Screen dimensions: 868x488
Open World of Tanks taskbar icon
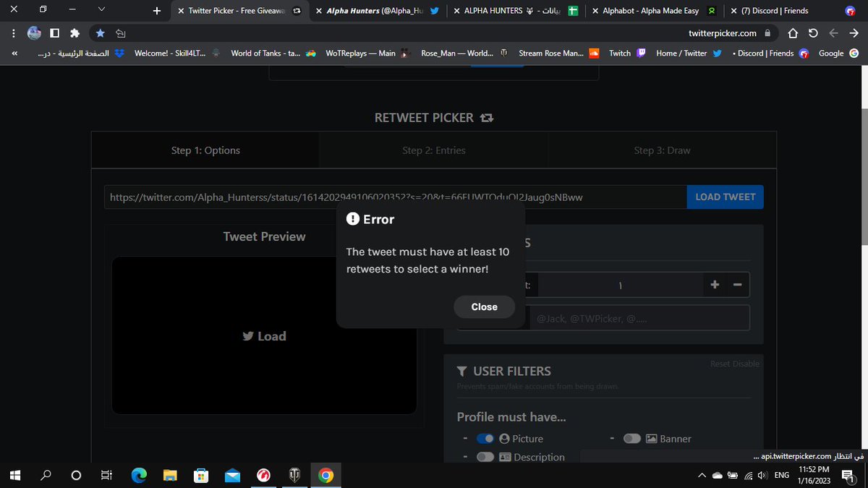click(x=295, y=475)
